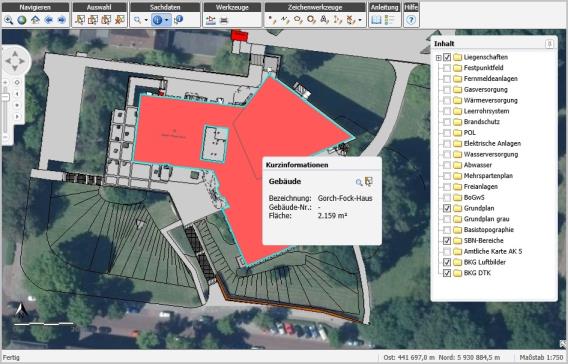Viewport: 568px width, 364px height.
Task: Open the legend list icon next to book
Action: (390, 20)
